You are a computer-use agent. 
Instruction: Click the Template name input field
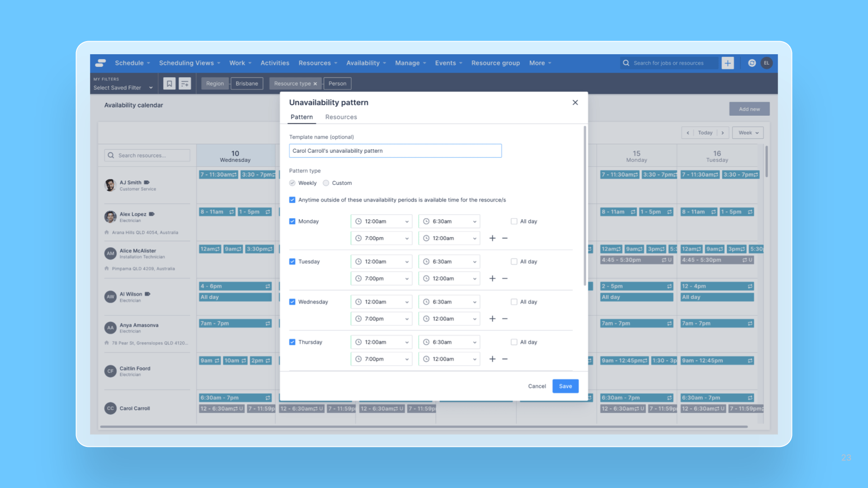pos(395,151)
